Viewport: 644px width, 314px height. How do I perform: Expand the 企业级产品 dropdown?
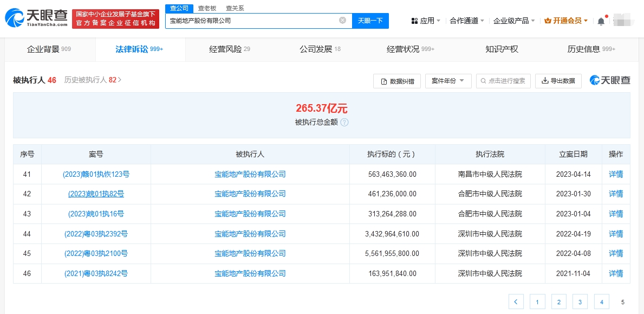(514, 21)
